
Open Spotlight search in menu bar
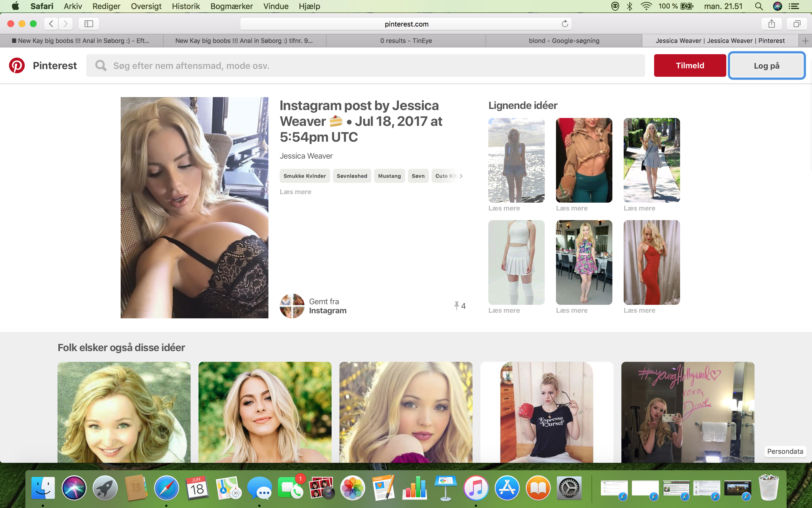click(759, 6)
